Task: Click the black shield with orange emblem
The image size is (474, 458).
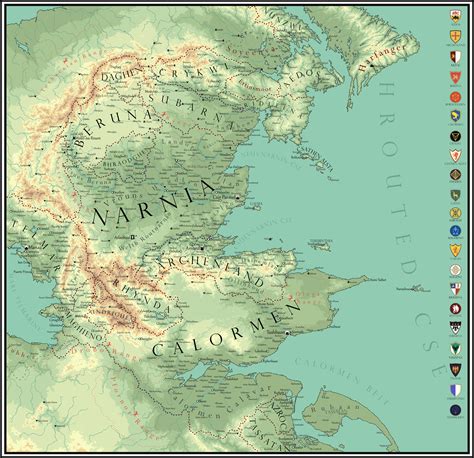Action: [455, 369]
